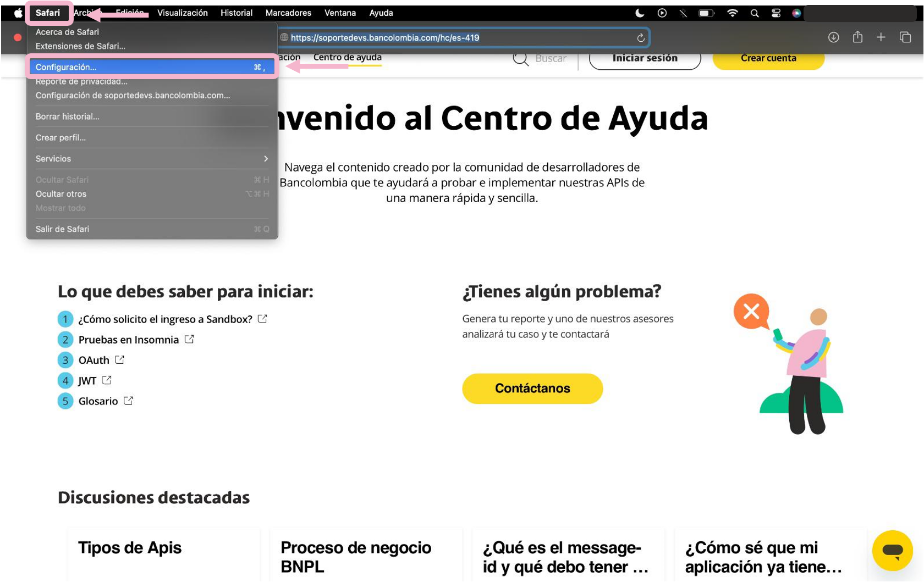Open the Visualización menu
Screen dimensions: 924x588
183,13
